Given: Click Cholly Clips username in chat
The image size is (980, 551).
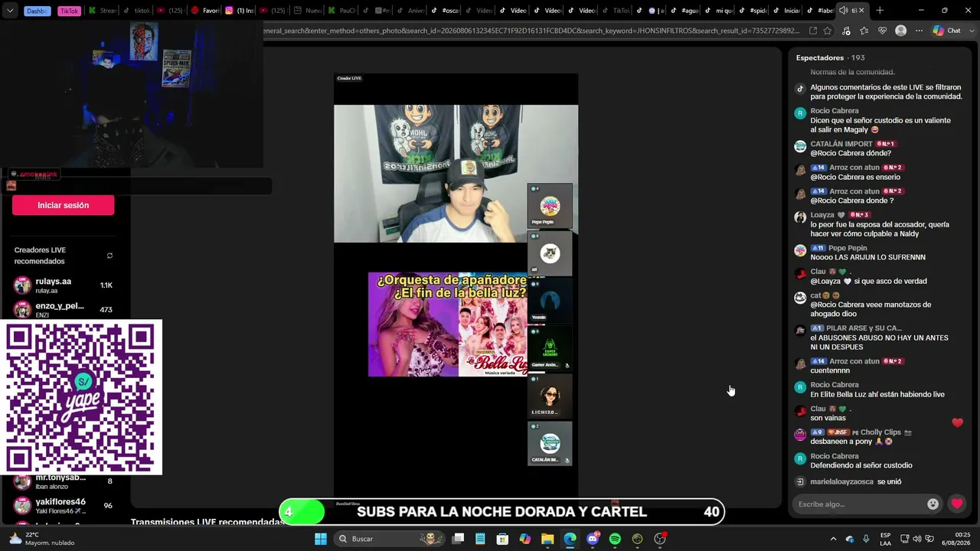Looking at the screenshot, I should click(x=880, y=432).
